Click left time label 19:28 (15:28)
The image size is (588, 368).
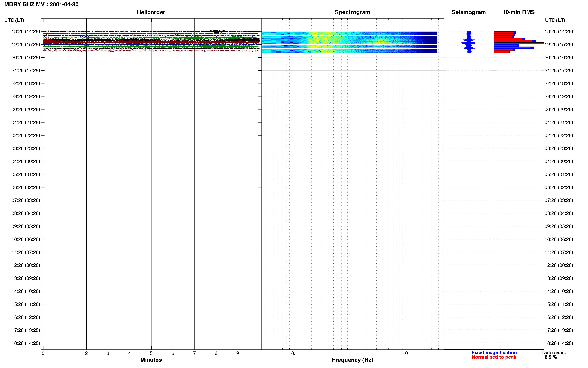point(26,44)
